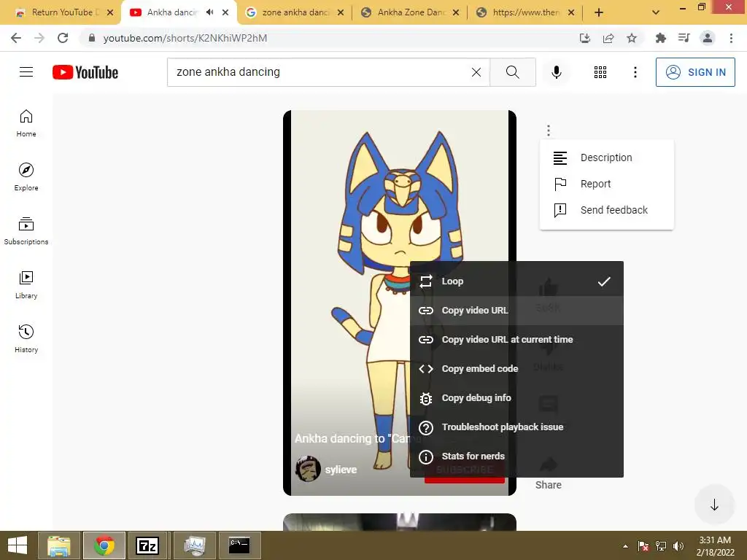747x560 pixels.
Task: Go to next short with down arrow
Action: [714, 505]
